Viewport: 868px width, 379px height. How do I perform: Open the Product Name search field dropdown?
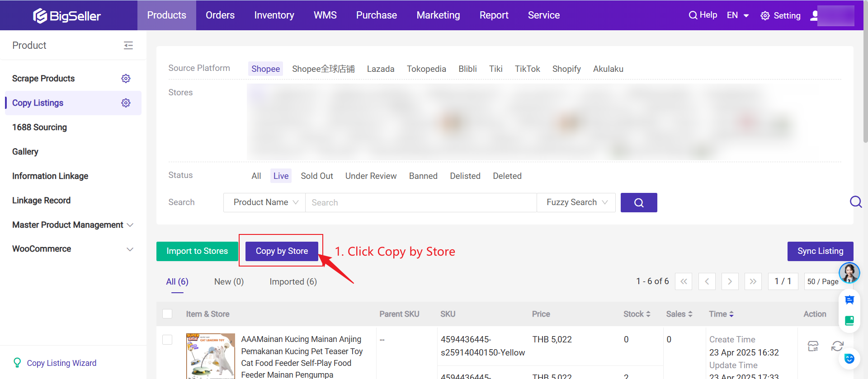coord(265,202)
